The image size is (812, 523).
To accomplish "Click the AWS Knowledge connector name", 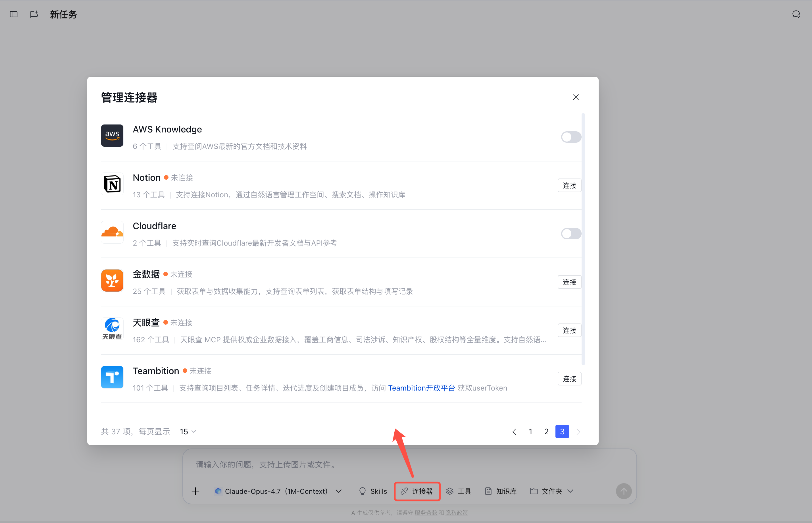I will (x=167, y=129).
